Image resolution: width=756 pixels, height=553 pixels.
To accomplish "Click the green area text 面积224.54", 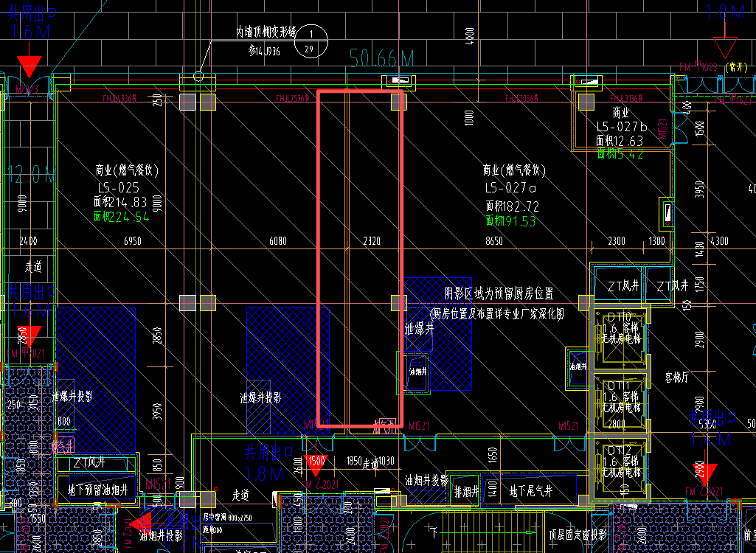I will click(121, 217).
